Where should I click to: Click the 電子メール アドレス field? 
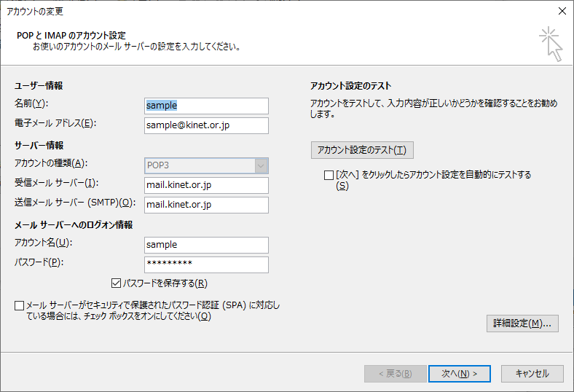pyautogui.click(x=206, y=125)
